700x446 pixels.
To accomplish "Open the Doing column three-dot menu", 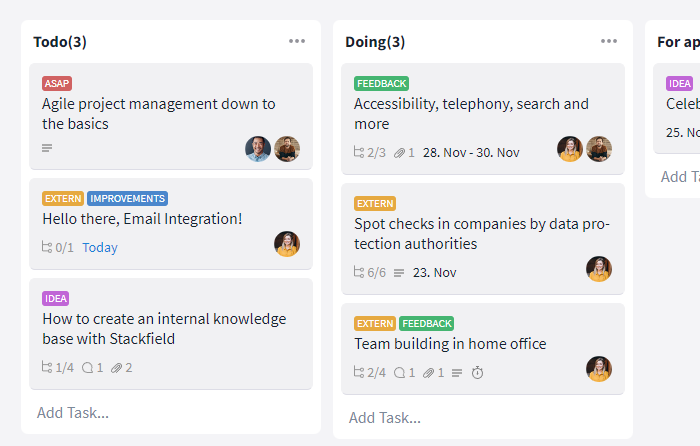I will [608, 41].
